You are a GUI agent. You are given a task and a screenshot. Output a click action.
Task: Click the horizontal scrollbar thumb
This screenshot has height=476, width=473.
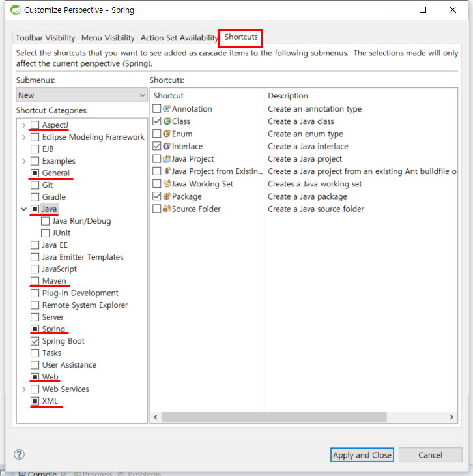point(274,417)
